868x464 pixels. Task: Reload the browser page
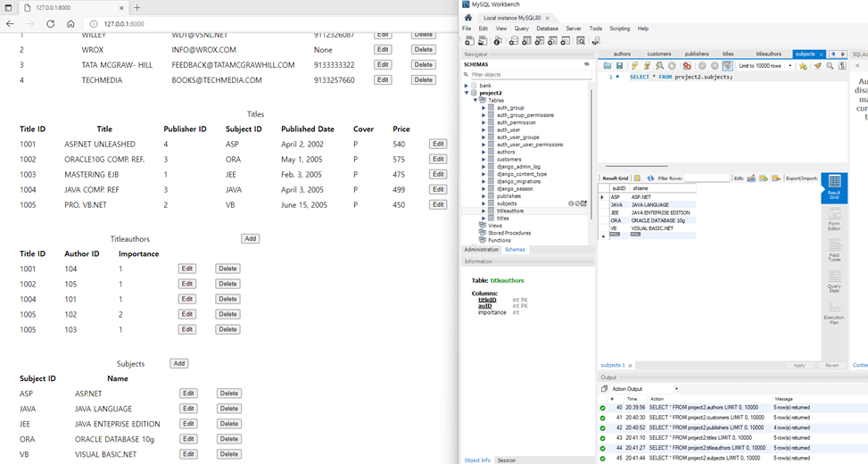pos(50,24)
